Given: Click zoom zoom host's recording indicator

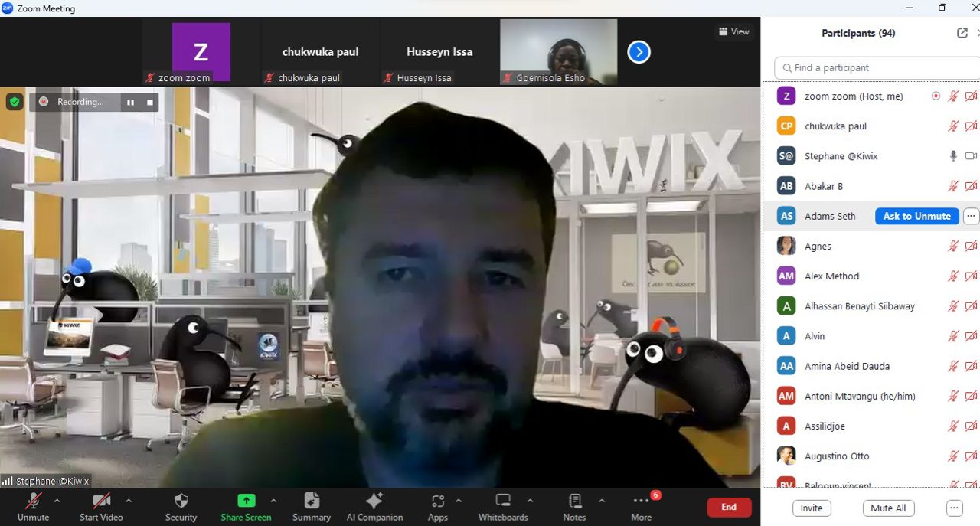Looking at the screenshot, I should [x=936, y=96].
